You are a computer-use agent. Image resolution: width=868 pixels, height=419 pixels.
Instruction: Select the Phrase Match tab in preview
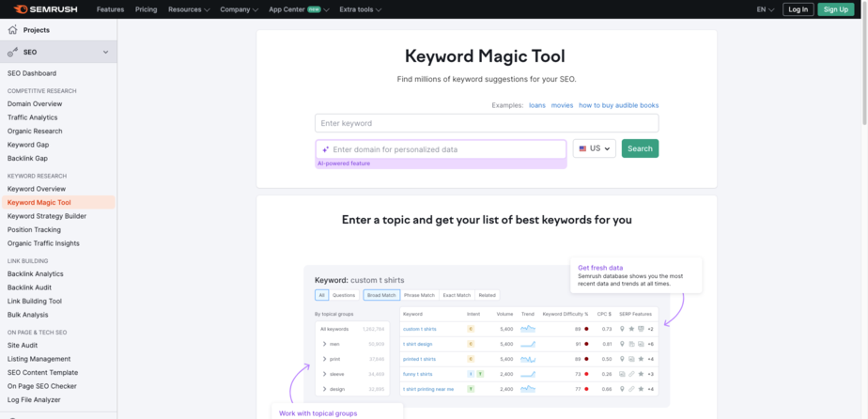pyautogui.click(x=419, y=295)
